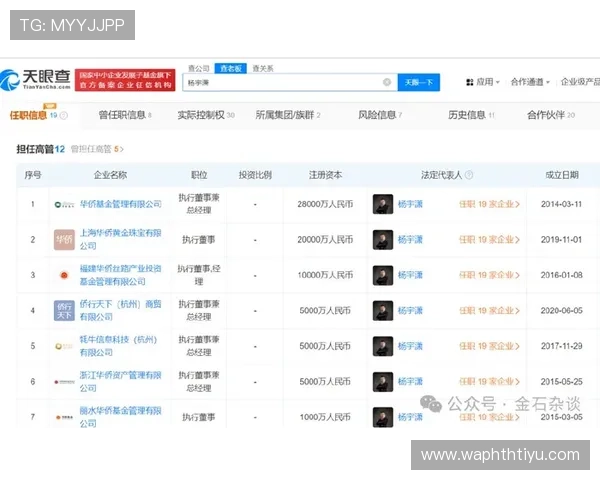Open the 所属集团/族群 tab
600x480 pixels.
tap(288, 115)
